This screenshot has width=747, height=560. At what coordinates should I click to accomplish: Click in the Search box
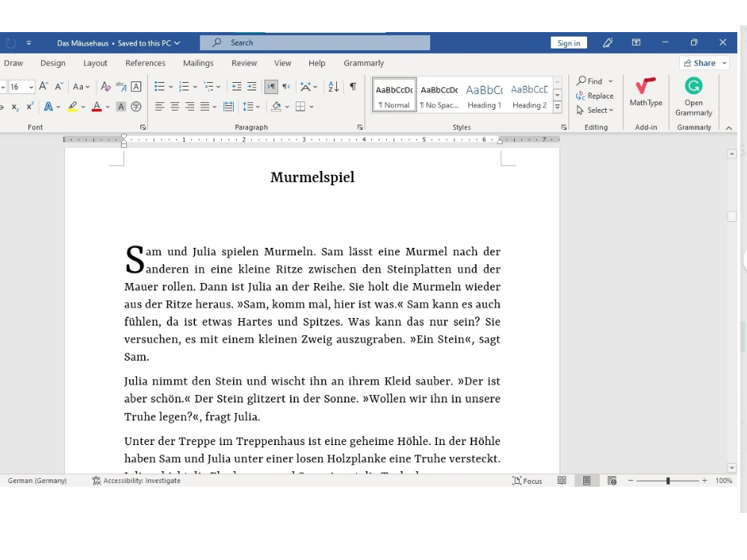315,43
